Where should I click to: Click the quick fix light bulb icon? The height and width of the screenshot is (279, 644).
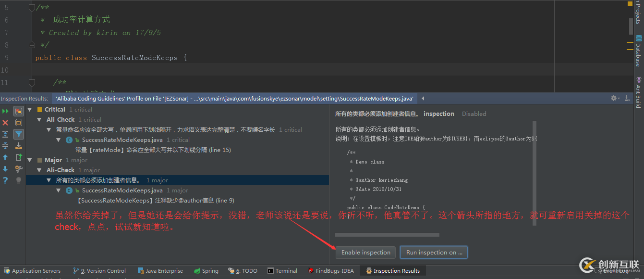tap(19, 180)
